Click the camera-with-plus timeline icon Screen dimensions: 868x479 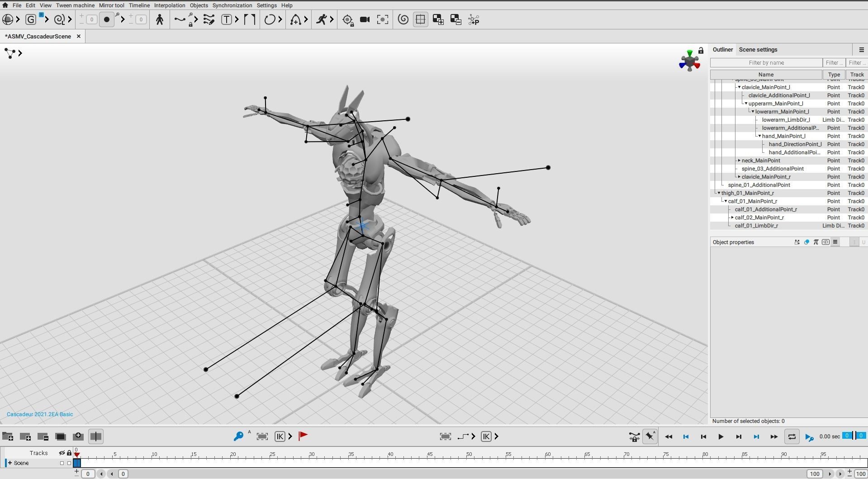[78, 436]
